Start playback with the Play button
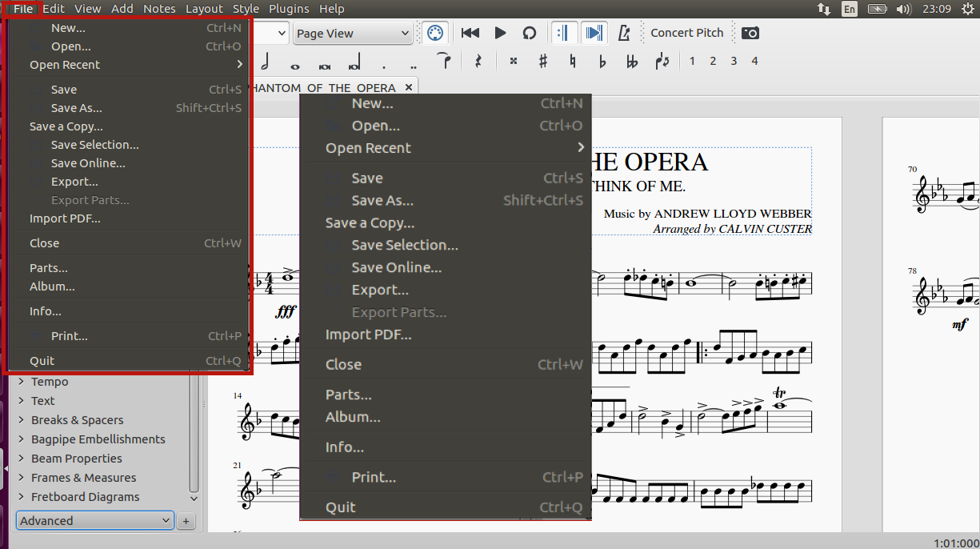Viewport: 980px width, 549px height. [x=500, y=33]
